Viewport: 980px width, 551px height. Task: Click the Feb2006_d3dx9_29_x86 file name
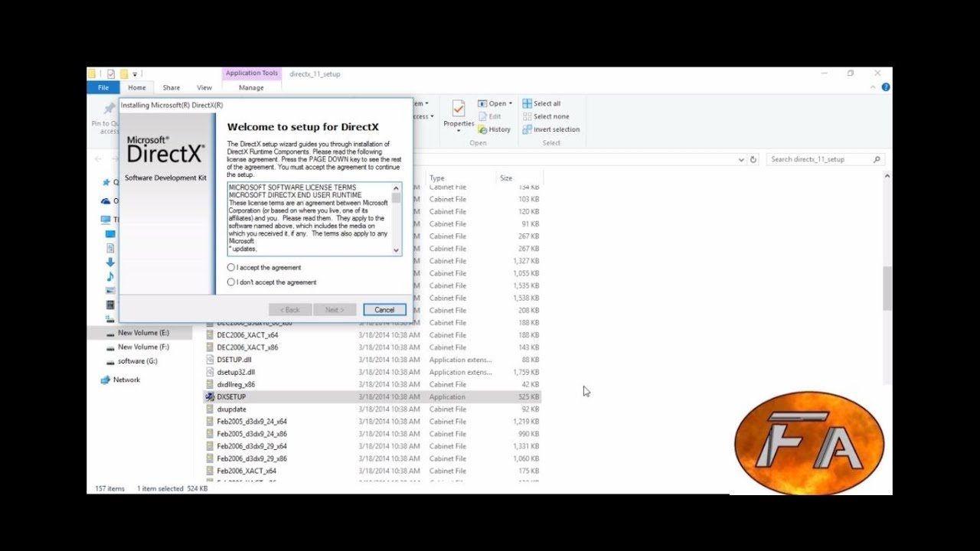pos(252,458)
